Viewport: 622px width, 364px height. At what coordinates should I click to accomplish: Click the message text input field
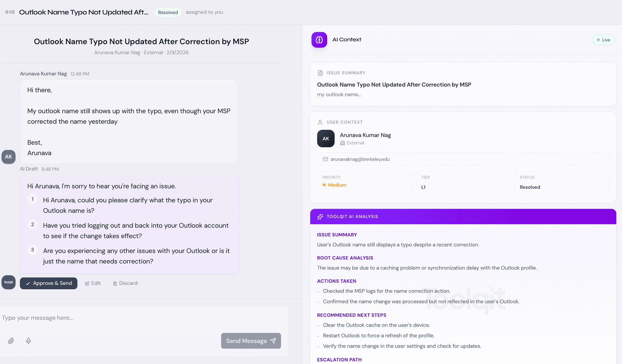tap(143, 318)
